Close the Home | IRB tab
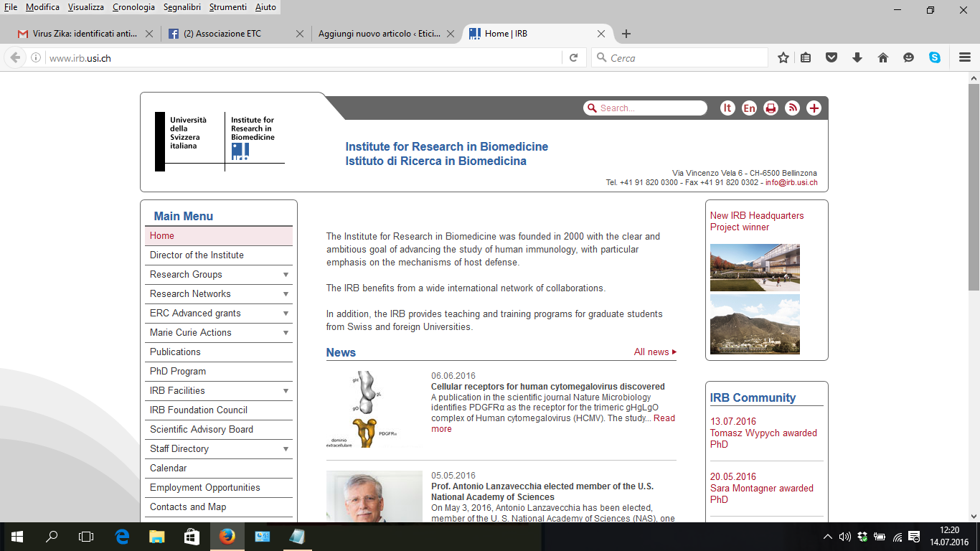This screenshot has height=551, width=980. coord(601,34)
